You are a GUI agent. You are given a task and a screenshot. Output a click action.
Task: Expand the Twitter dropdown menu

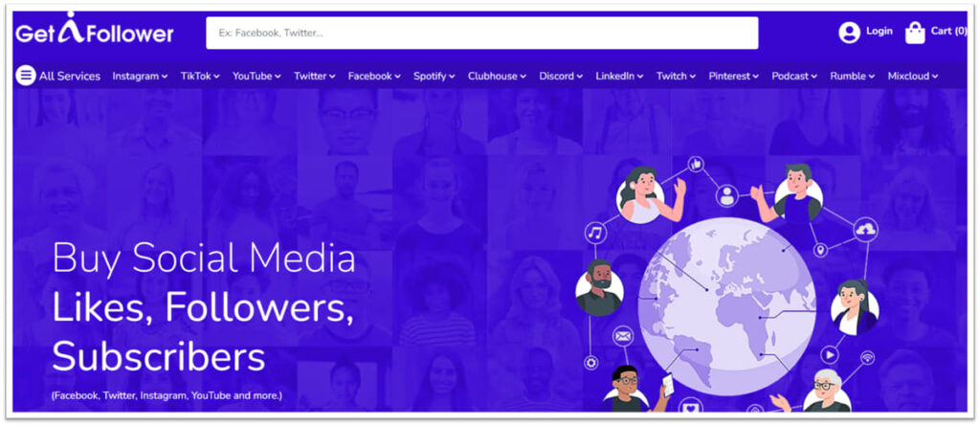click(315, 77)
